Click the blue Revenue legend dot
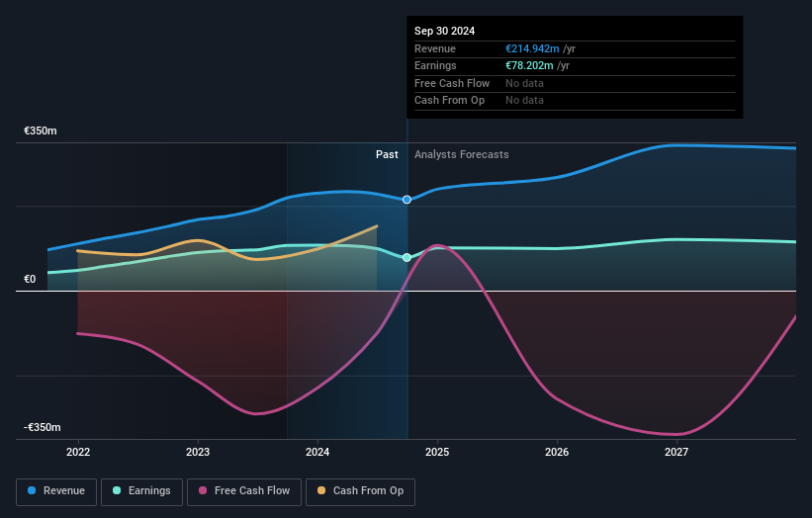 pyautogui.click(x=32, y=490)
